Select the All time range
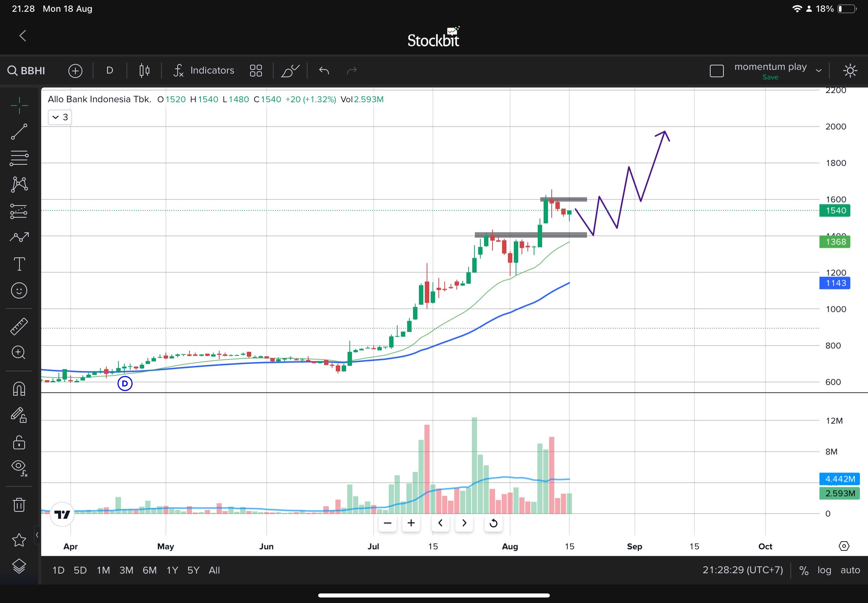This screenshot has width=868, height=603. (x=214, y=570)
